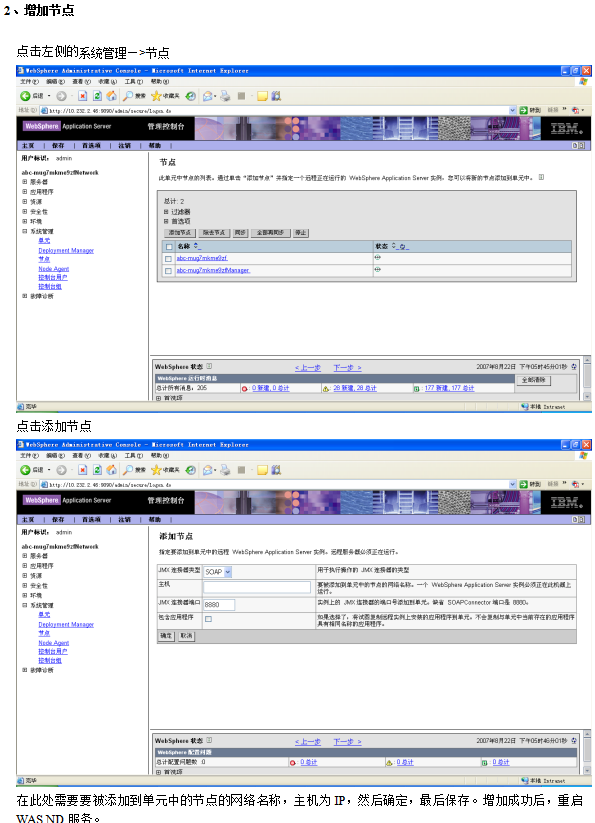Tick checkbox for node abc-mug7mkme9zf

tap(168, 259)
